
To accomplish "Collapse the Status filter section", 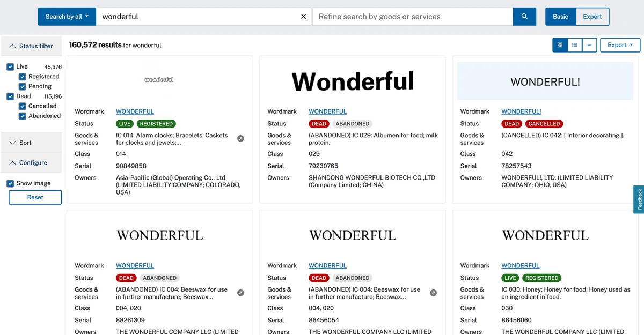I will click(x=31, y=46).
